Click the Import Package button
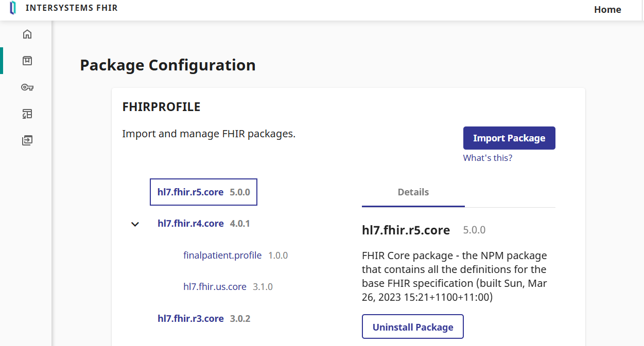This screenshot has width=644, height=346. pos(509,138)
